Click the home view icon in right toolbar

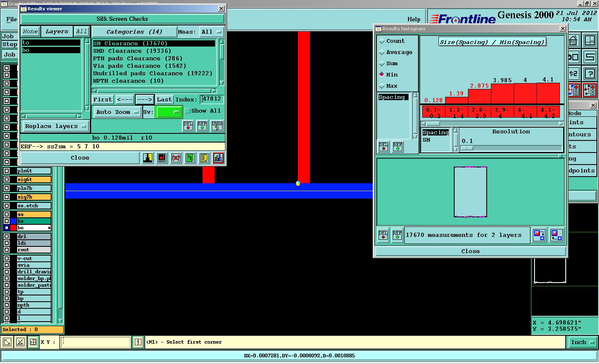[574, 41]
